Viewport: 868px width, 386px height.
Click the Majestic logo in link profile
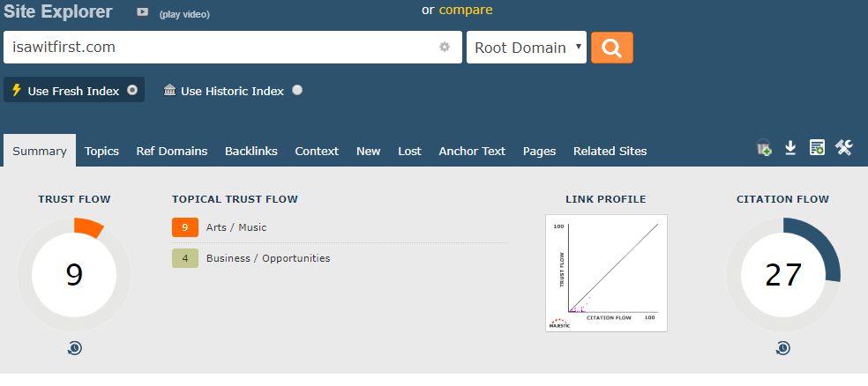(x=558, y=323)
